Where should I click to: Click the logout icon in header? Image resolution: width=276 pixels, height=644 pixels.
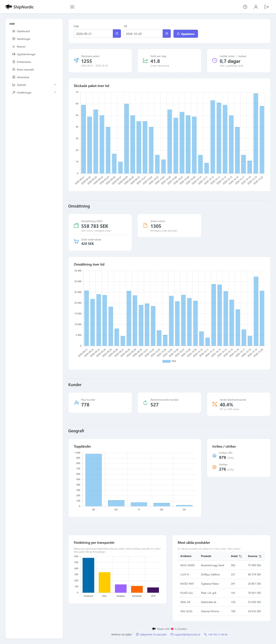(266, 7)
